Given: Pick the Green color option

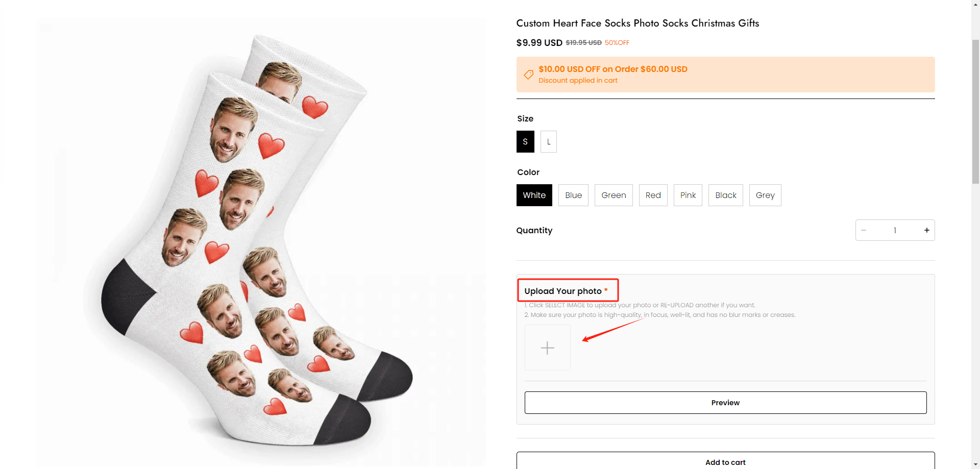Looking at the screenshot, I should tap(614, 195).
